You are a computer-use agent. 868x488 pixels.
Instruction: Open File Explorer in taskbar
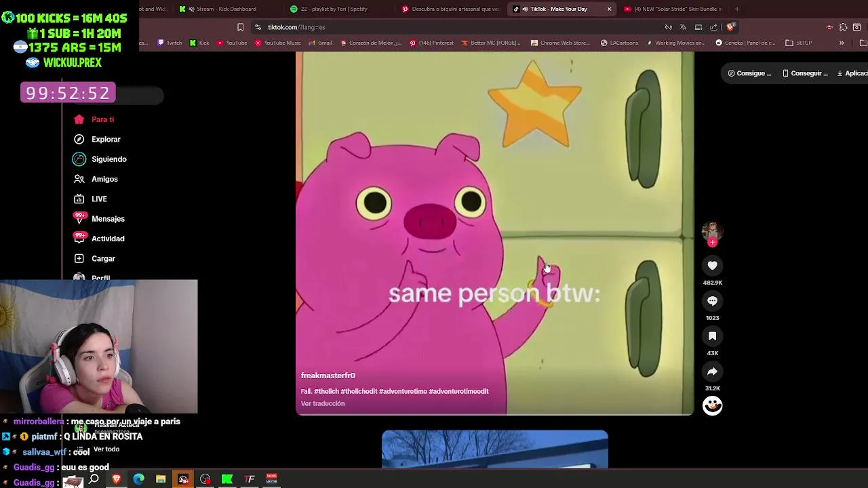tap(161, 479)
